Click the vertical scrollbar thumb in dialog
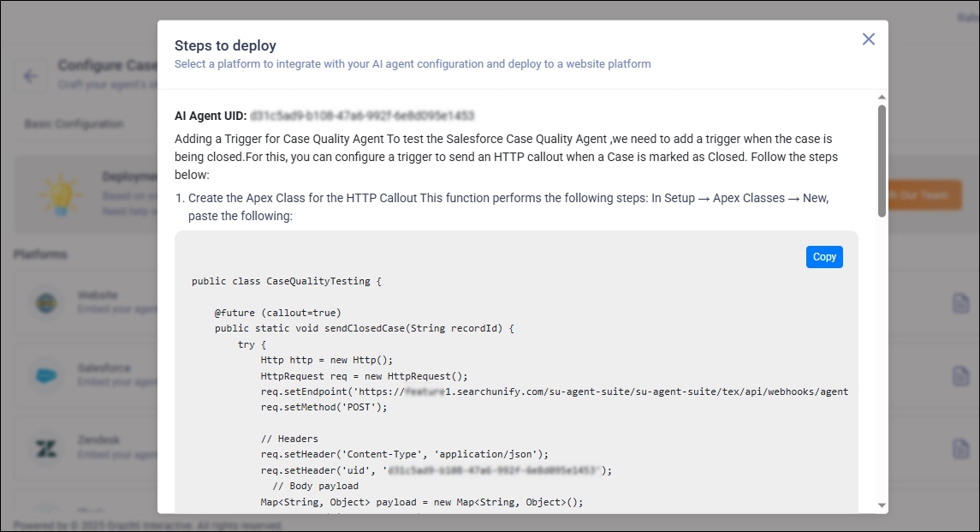The width and height of the screenshot is (980, 532). (882, 160)
